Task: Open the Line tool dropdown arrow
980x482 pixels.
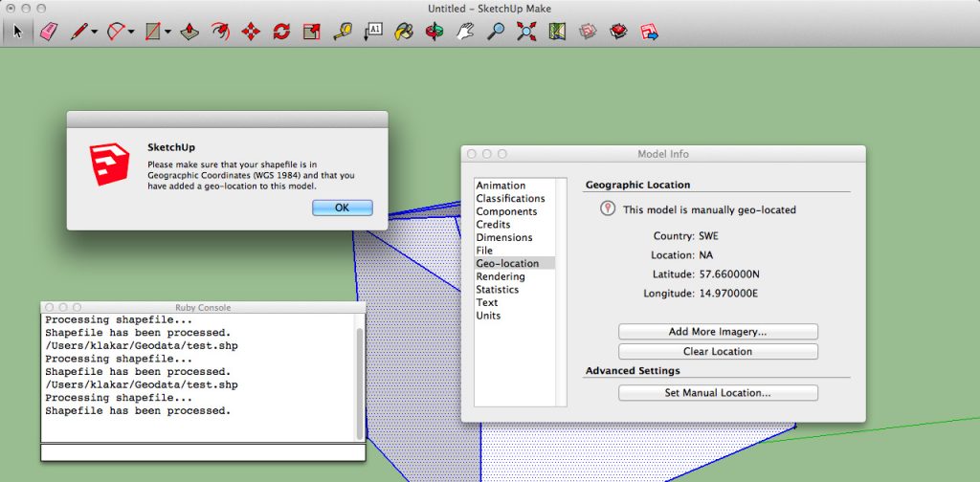Action: click(95, 32)
